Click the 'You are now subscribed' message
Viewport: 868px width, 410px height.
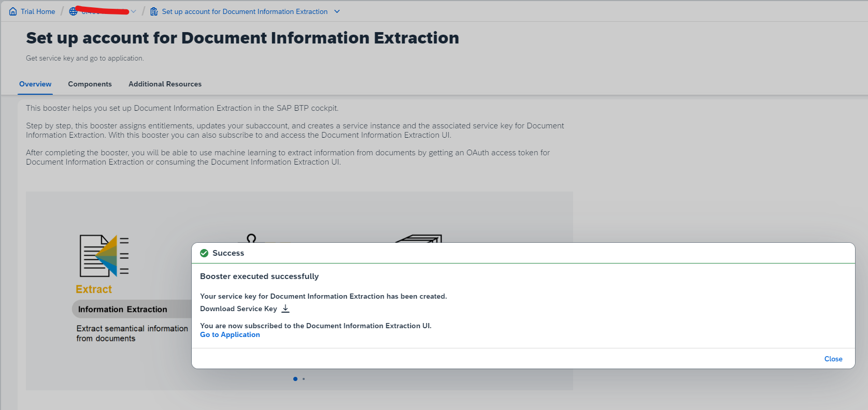[x=316, y=326]
